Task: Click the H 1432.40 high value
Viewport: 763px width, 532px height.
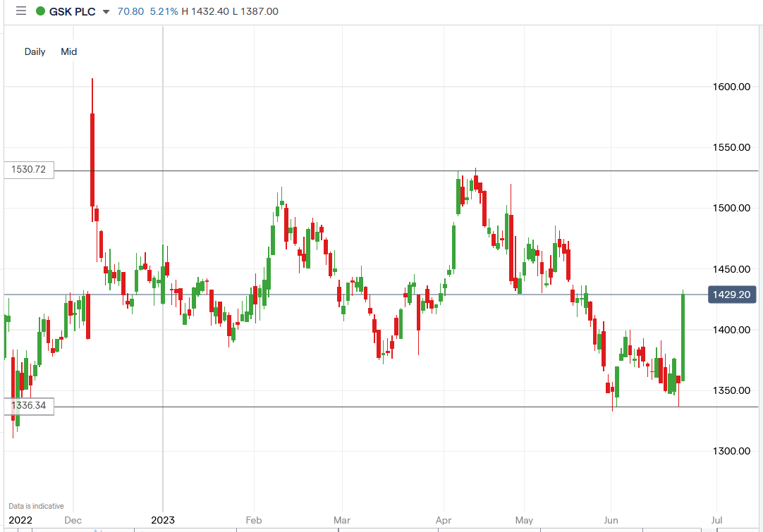Action: pos(205,11)
